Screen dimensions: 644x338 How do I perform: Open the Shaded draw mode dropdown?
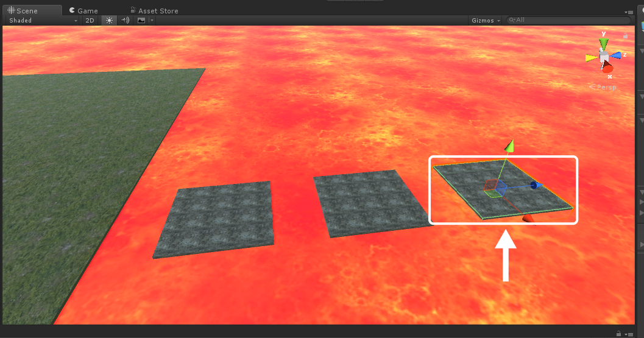(42, 20)
